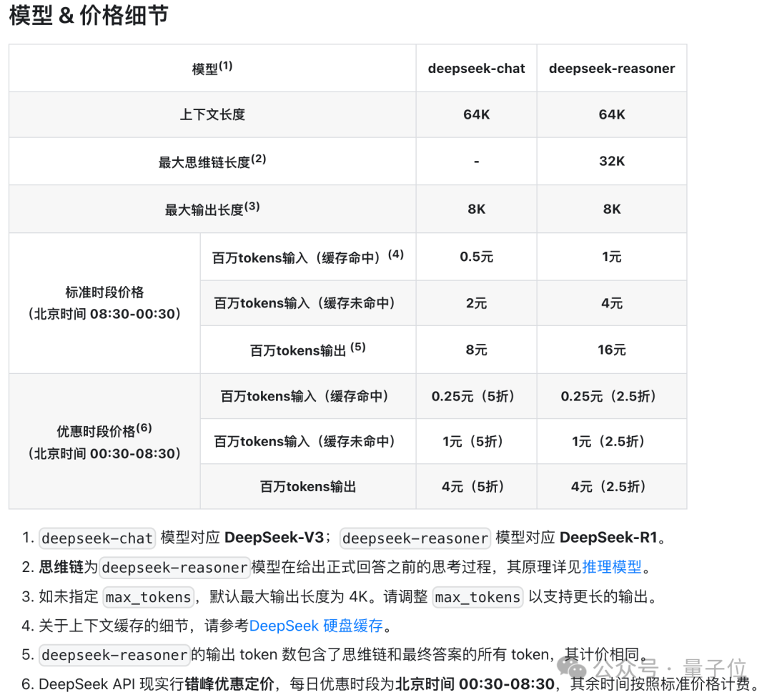Click deepseek-reasoner code tag in note 2
Viewport: 772px width, 700px height.
(x=175, y=568)
